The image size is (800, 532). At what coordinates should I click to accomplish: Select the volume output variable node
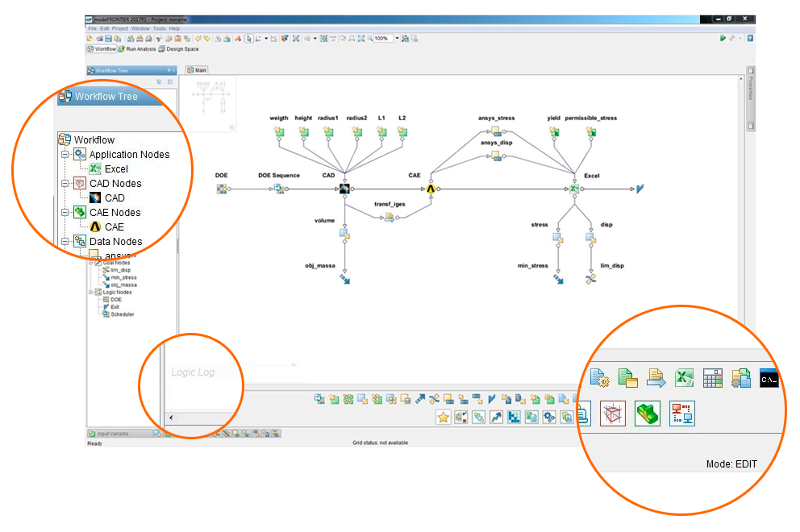click(345, 234)
